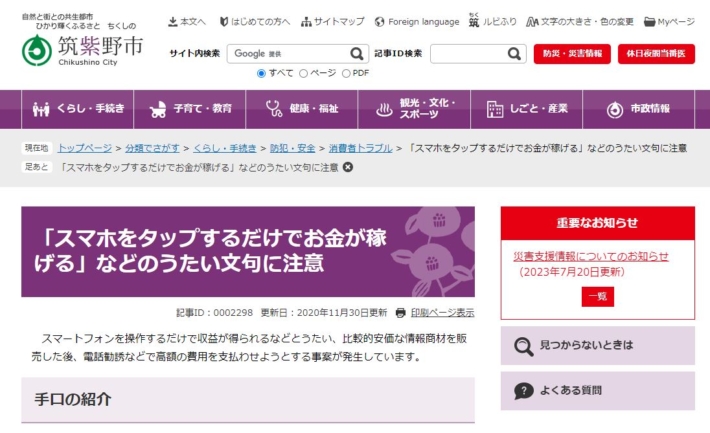Click the 現在地 label
The image size is (710, 433).
(x=36, y=148)
